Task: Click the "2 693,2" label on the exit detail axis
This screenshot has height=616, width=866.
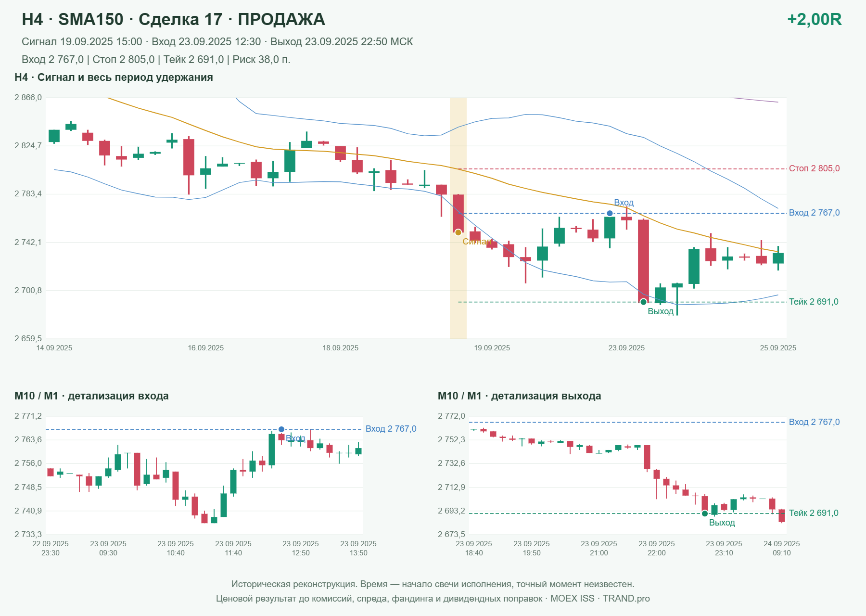Action: coord(452,511)
